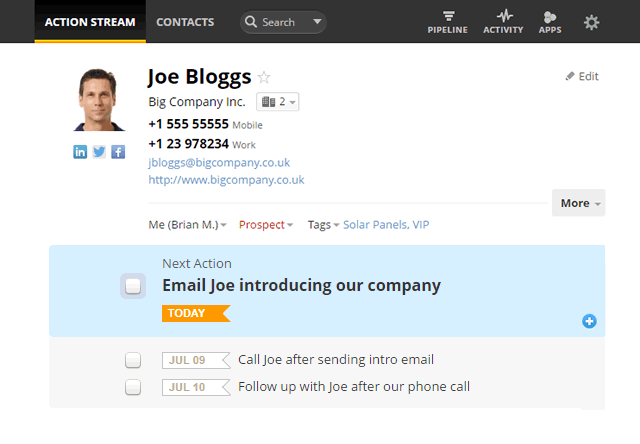640x444 pixels.
Task: Check off 'Email Joe introducing our company'
Action: click(133, 286)
